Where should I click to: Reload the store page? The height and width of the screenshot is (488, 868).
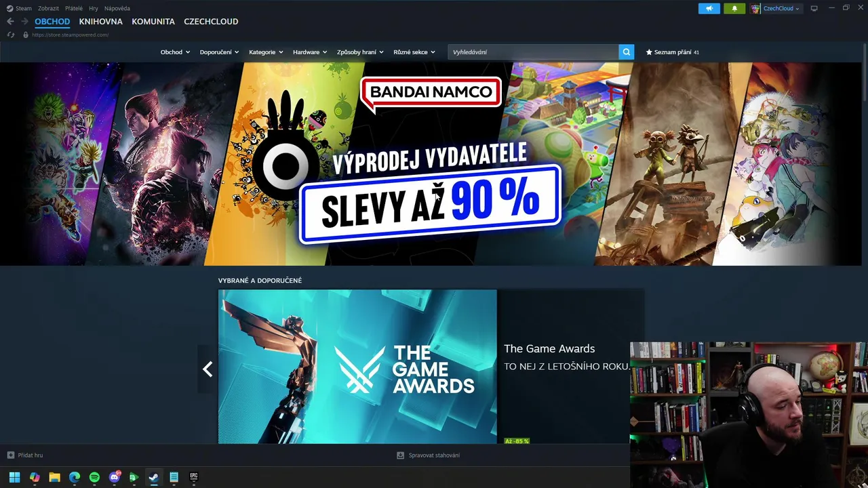pos(11,35)
